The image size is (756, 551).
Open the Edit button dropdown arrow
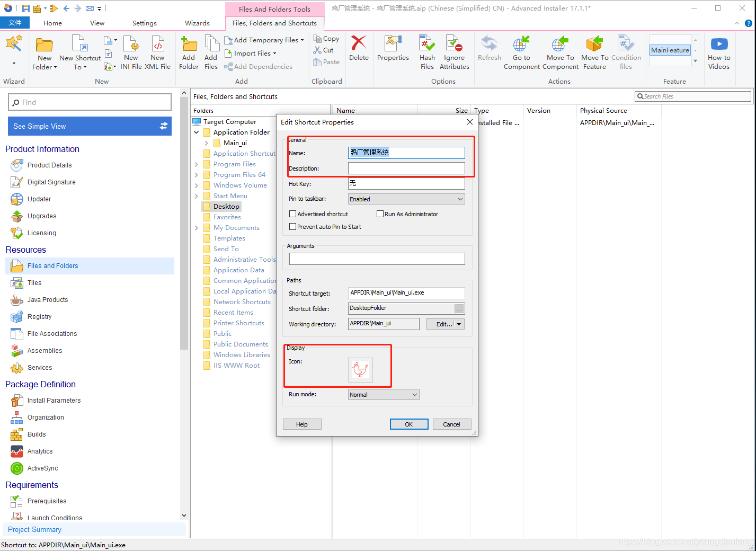[459, 324]
